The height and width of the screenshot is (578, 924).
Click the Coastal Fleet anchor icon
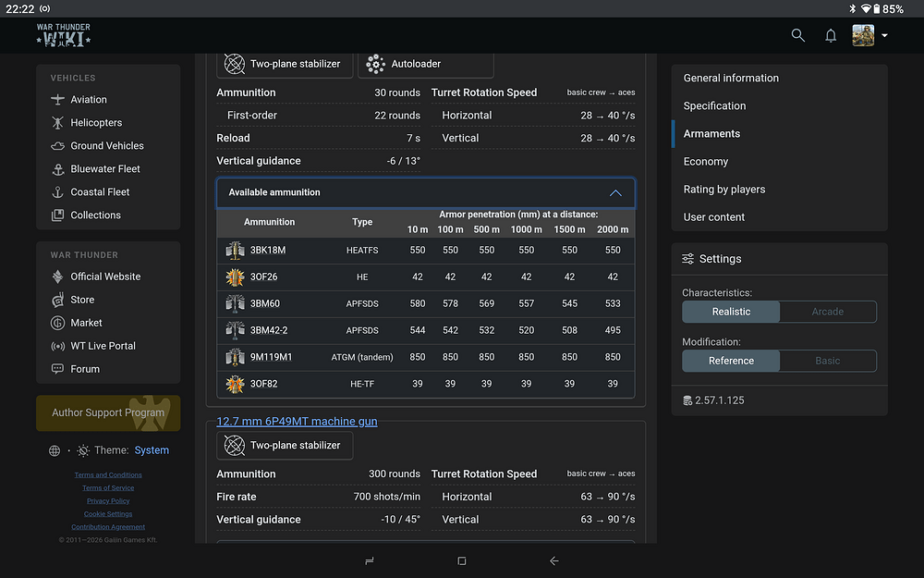(57, 192)
